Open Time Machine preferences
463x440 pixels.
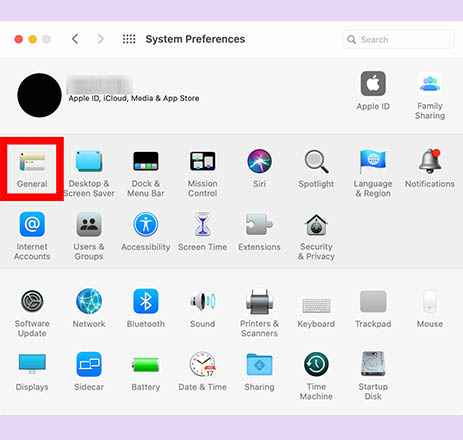click(316, 377)
